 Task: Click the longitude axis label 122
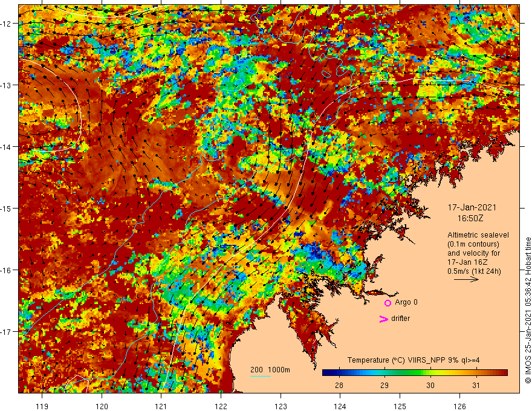coord(221,406)
